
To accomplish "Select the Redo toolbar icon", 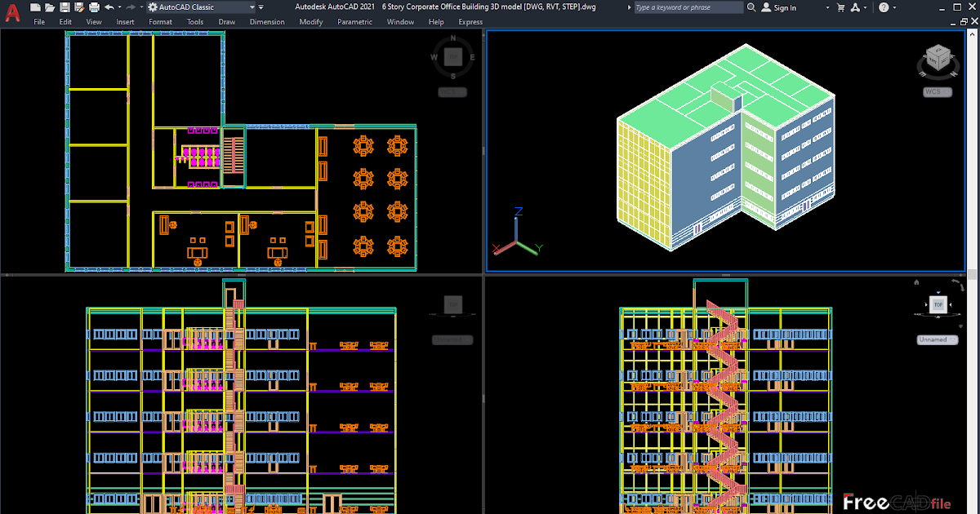I will point(131,7).
